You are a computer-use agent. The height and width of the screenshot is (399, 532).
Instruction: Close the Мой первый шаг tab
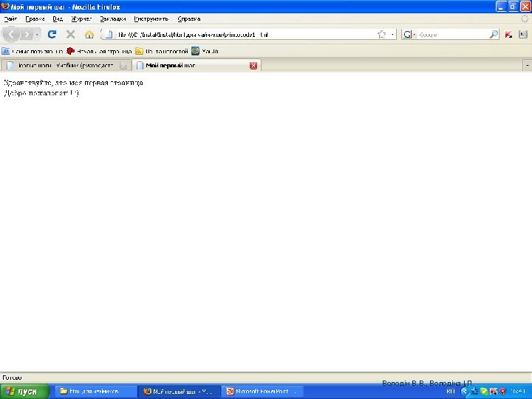pos(253,66)
